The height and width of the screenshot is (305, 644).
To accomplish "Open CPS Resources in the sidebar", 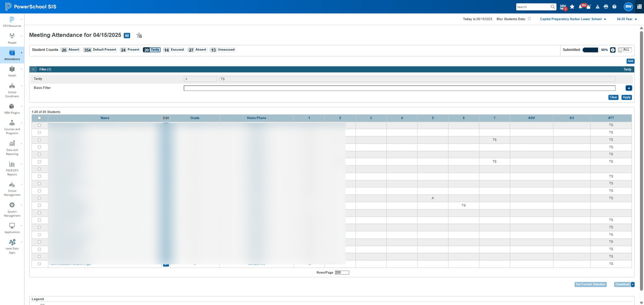I will 12,22.
